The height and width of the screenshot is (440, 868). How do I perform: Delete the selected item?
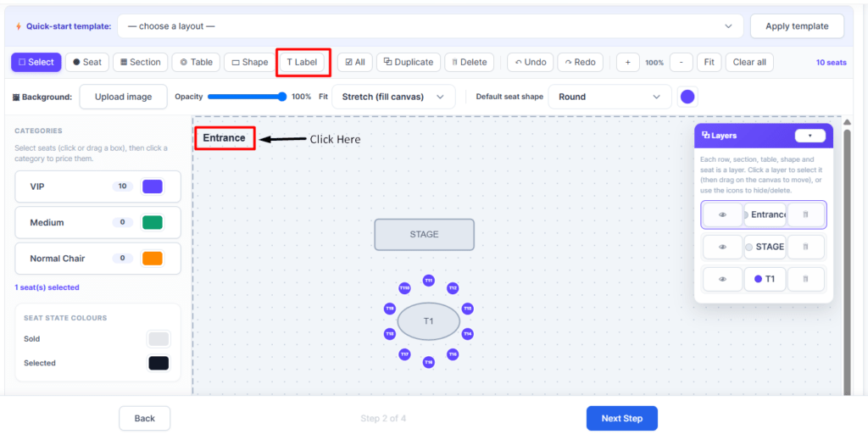[x=469, y=62]
